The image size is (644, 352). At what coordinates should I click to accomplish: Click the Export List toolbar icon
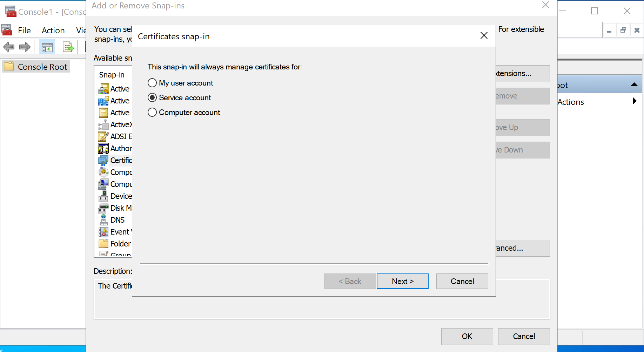coord(68,47)
